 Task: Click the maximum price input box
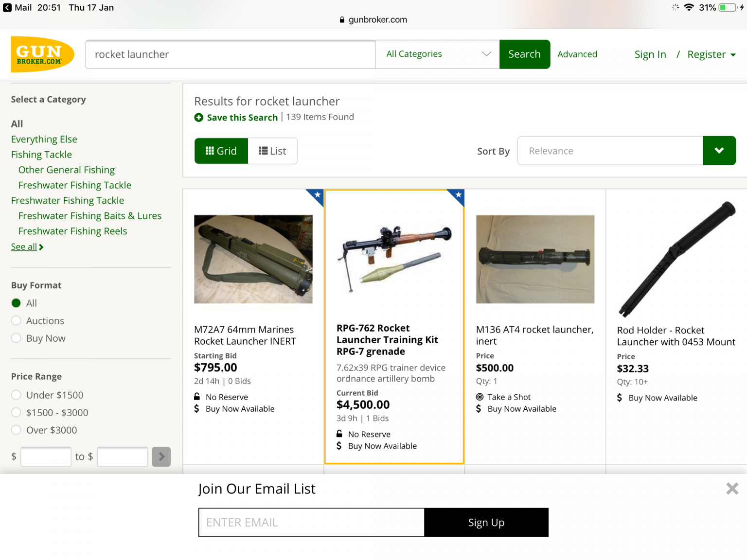point(123,456)
